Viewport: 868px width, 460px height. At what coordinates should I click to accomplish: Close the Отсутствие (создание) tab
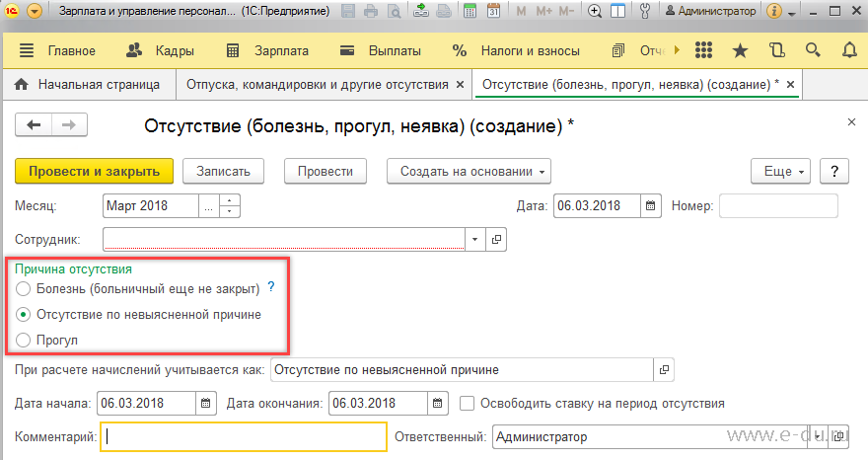click(x=790, y=84)
